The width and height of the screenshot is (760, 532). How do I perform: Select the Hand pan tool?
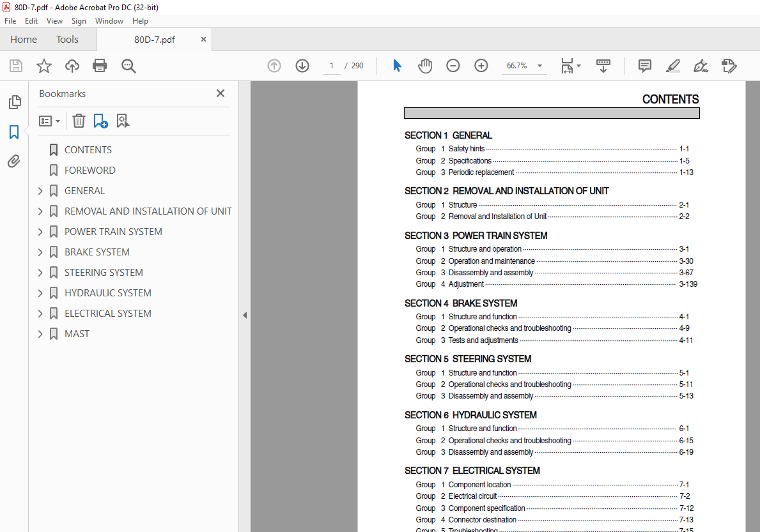coord(425,66)
